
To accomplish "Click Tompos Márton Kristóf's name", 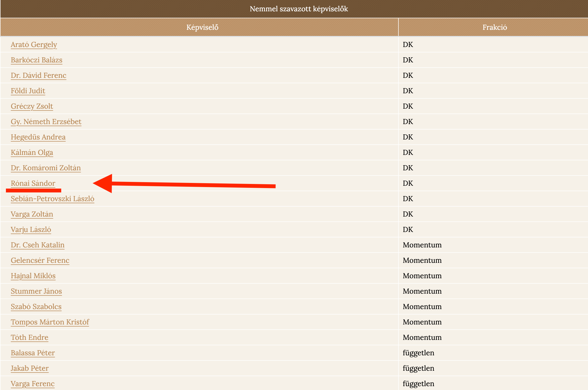I will [x=50, y=322].
